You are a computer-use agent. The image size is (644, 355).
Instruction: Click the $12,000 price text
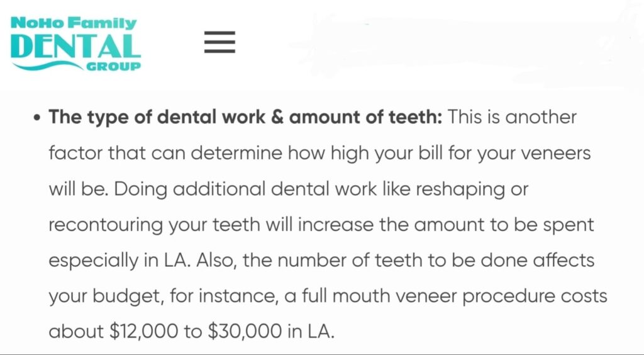pos(144,331)
